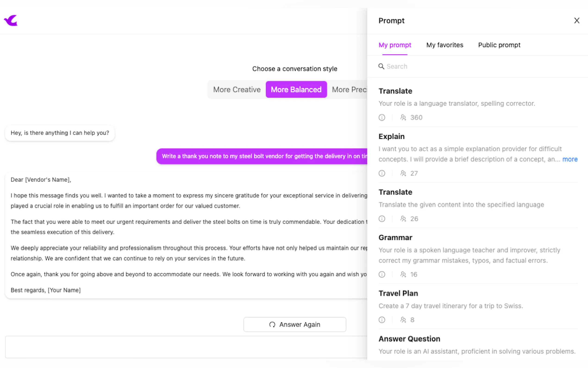The image size is (588, 368).
Task: Open the Public prompt tab
Action: (x=499, y=45)
